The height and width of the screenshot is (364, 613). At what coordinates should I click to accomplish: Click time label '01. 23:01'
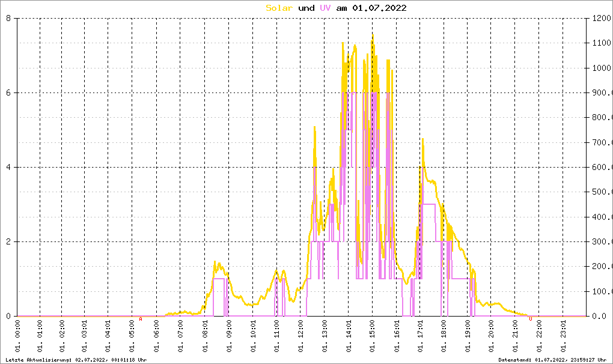click(x=563, y=336)
